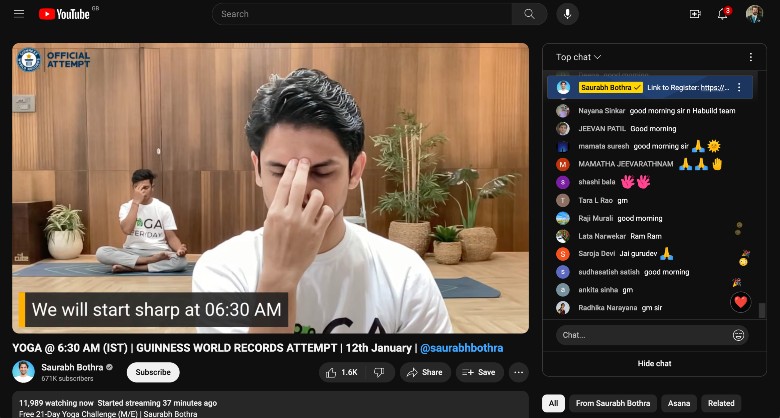Open the notifications bell
Image resolution: width=780 pixels, height=418 pixels.
pos(723,14)
